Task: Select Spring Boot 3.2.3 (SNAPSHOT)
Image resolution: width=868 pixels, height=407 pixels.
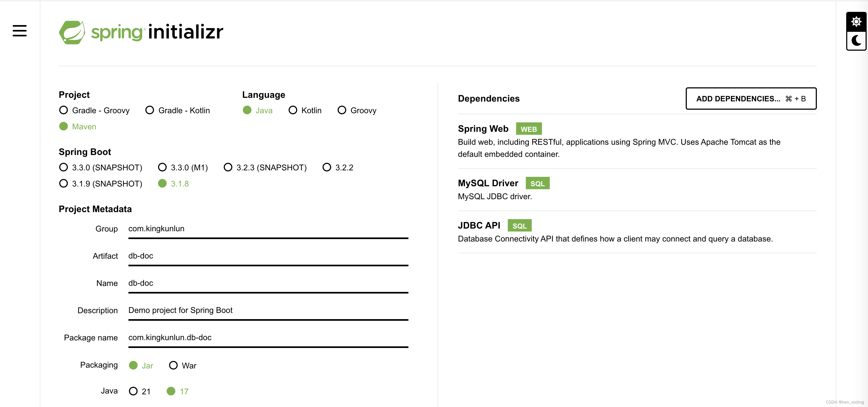Action: 265,167
